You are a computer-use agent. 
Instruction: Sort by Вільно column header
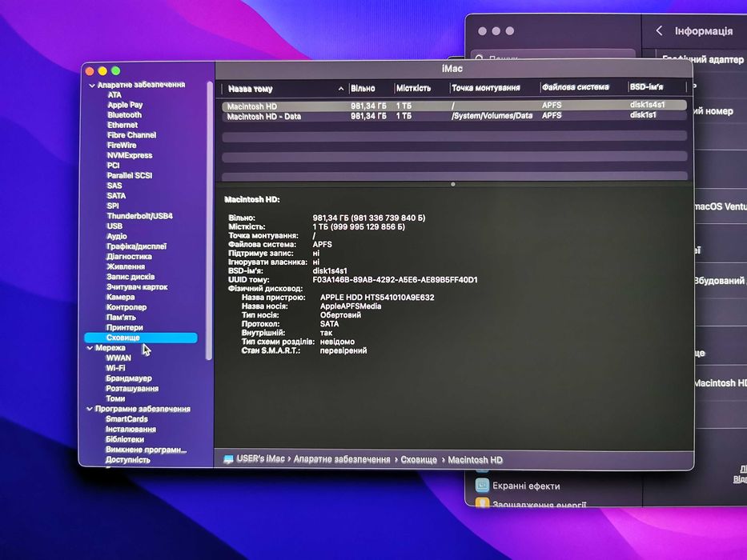363,89
